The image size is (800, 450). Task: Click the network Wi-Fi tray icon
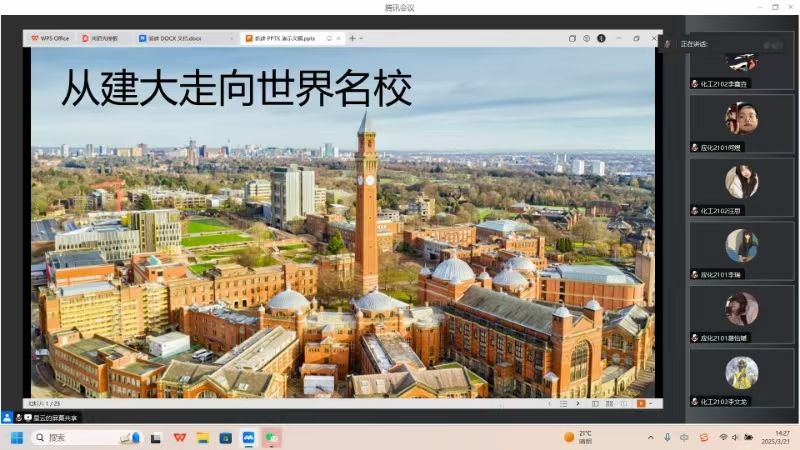point(723,437)
